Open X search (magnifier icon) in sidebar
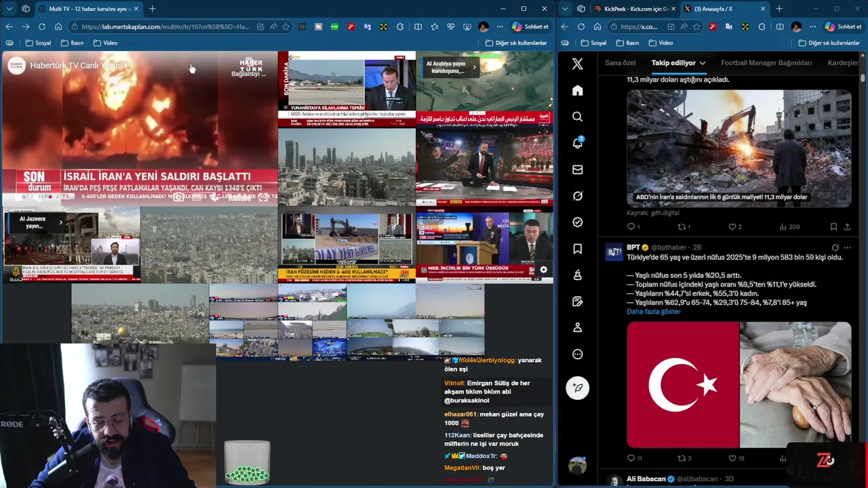This screenshot has height=488, width=868. 577,117
